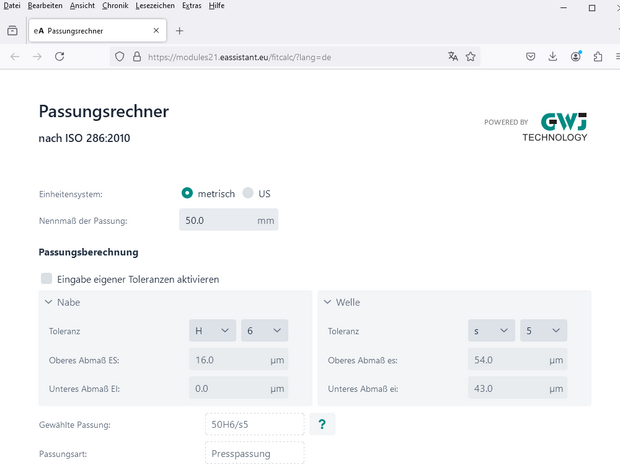620x465 pixels.
Task: Close the Passungsrechner browser tab
Action: click(155, 31)
